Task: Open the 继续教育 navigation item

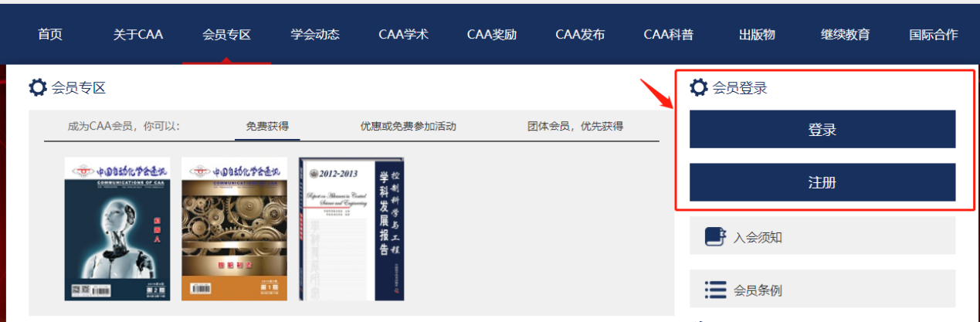Action: pyautogui.click(x=845, y=35)
